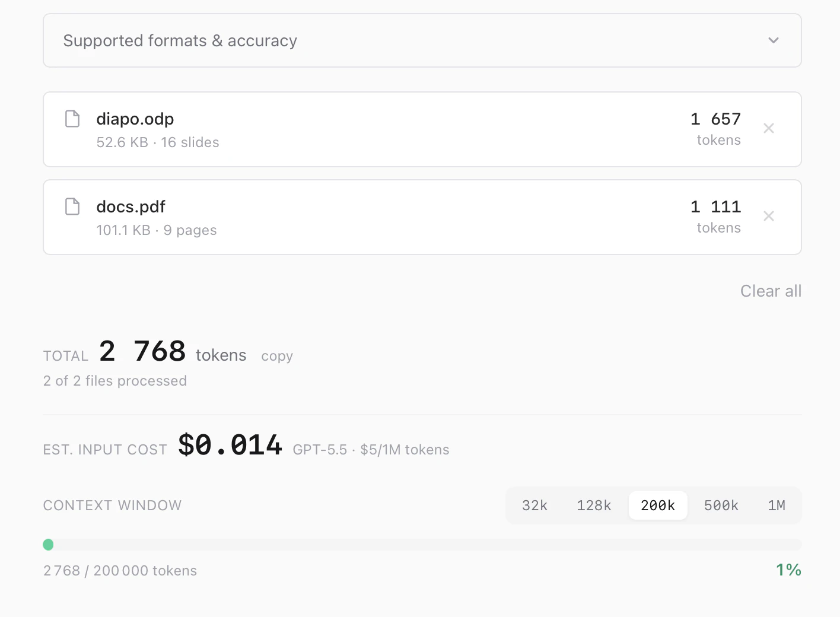Image resolution: width=840 pixels, height=617 pixels.
Task: Choose the 200k context window option
Action: click(x=658, y=505)
